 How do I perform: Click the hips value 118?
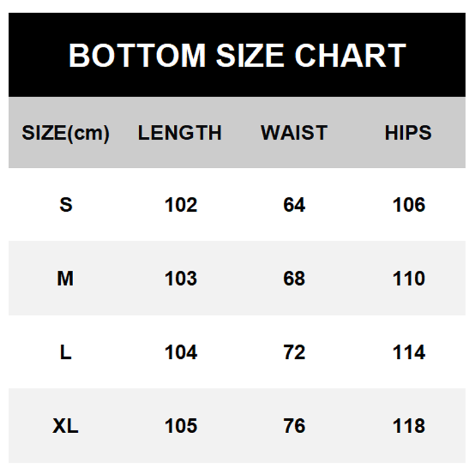coord(409,426)
